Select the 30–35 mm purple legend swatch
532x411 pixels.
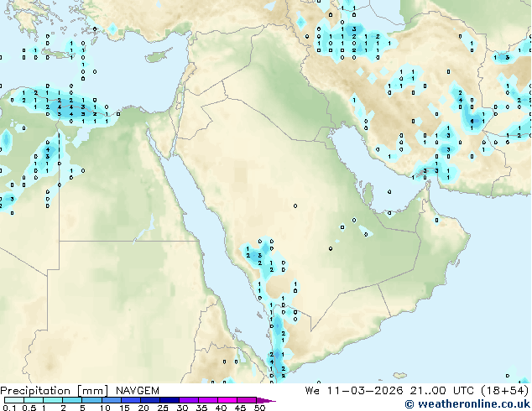188,400
